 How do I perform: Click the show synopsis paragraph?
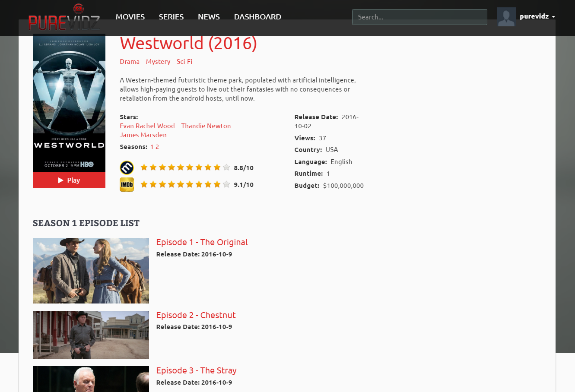click(238, 89)
